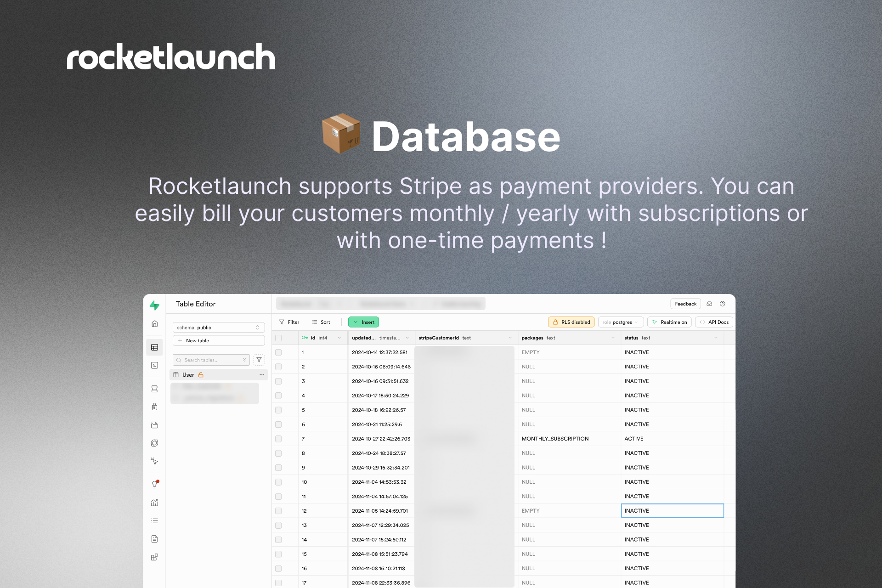Image resolution: width=882 pixels, height=588 pixels.
Task: Open the help question mark icon
Action: (x=723, y=304)
